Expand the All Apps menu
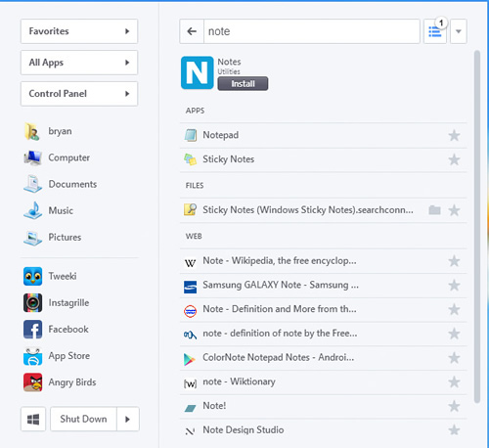 [79, 63]
